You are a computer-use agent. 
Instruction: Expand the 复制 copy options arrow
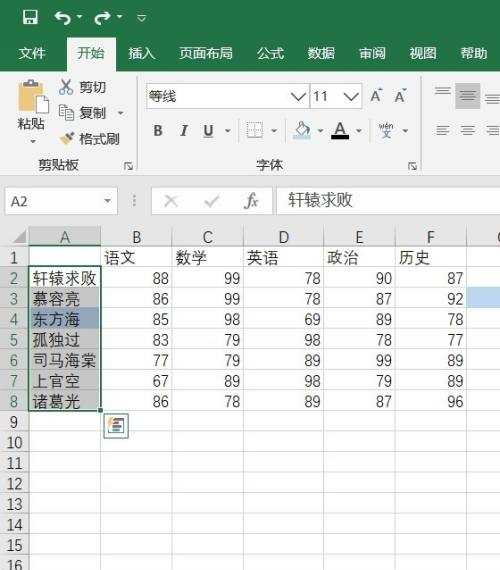(x=120, y=113)
